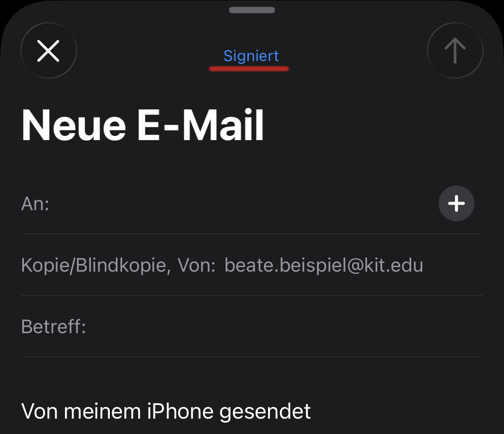
Task: Focus the An: recipient field
Action: click(239, 204)
